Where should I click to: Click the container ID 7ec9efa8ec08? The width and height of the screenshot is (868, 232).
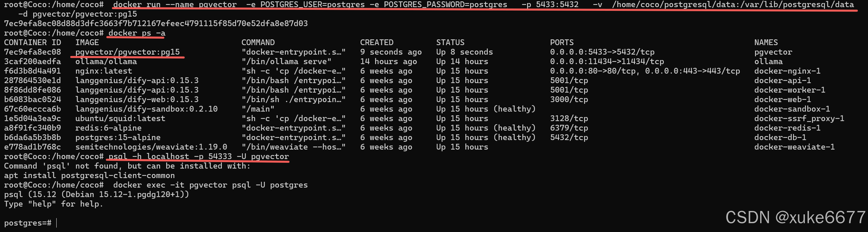point(33,52)
